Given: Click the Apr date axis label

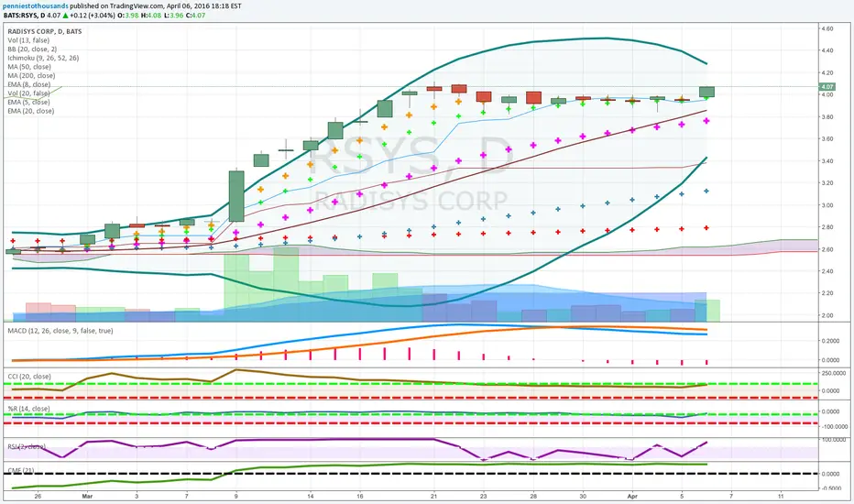Looking at the screenshot, I should [x=632, y=497].
